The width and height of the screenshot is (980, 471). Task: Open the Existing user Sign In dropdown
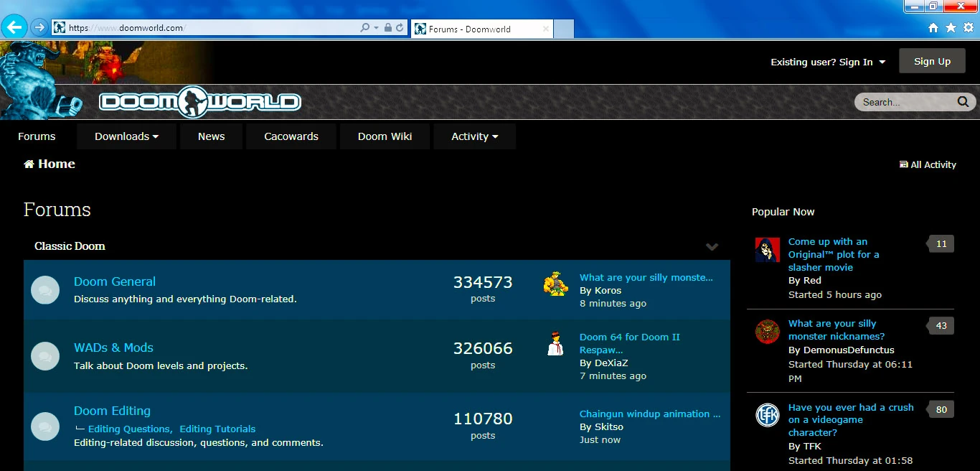click(828, 62)
